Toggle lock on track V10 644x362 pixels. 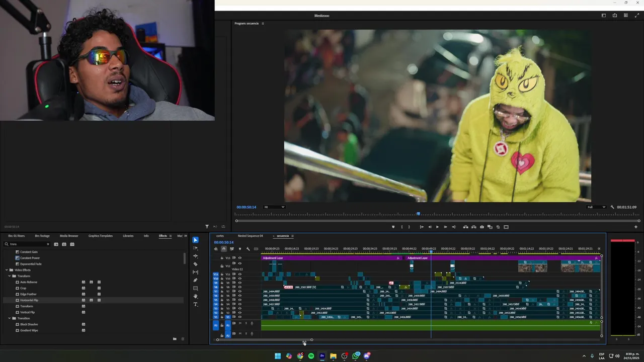click(x=222, y=279)
